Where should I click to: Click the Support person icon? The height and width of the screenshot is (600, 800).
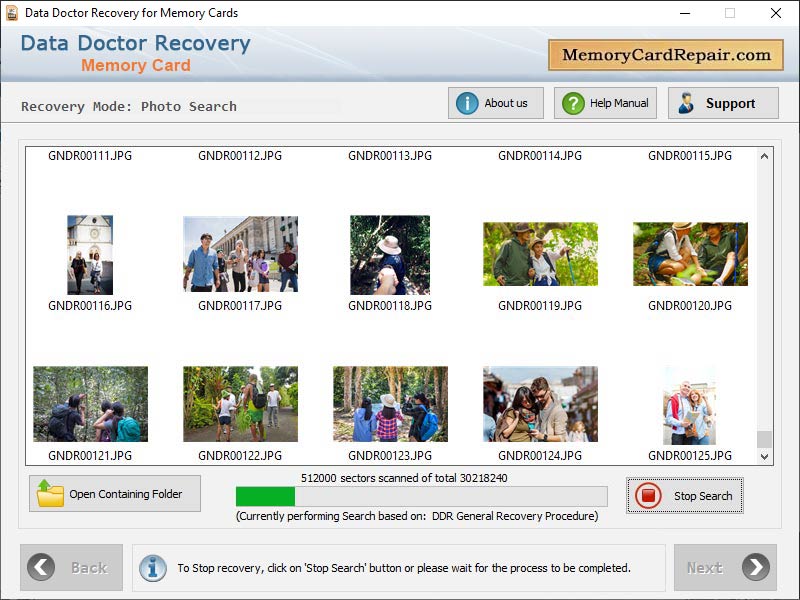[x=689, y=102]
